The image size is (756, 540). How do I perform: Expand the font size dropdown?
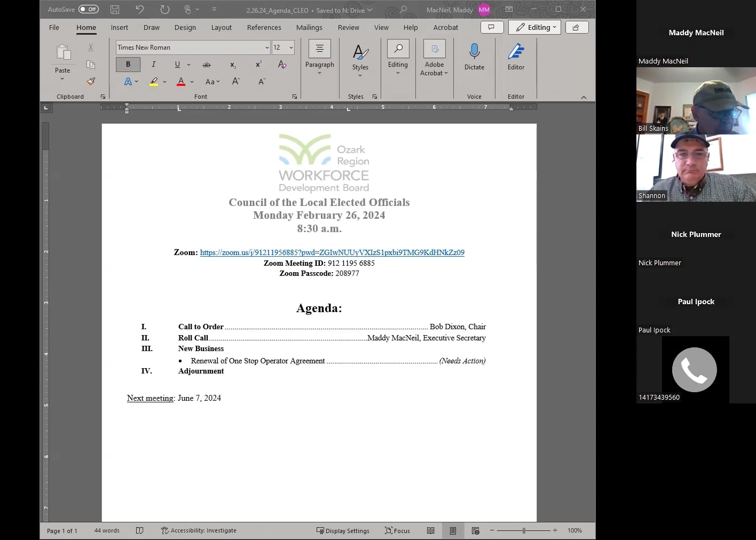(291, 47)
